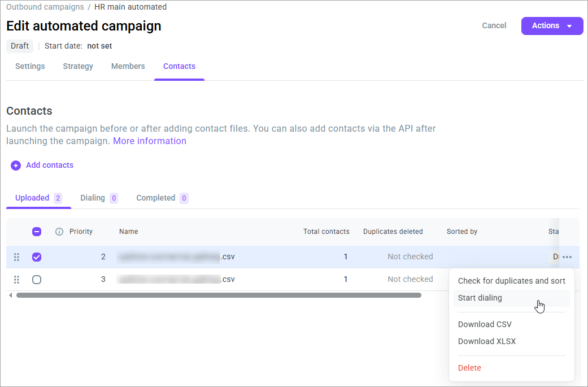588x387 pixels.
Task: Show the Completed contact files tab
Action: coord(162,198)
